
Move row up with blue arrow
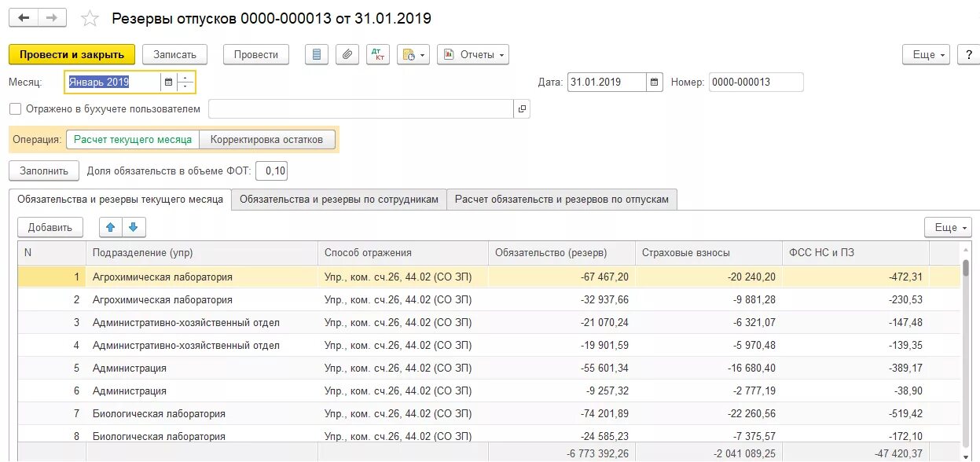coord(111,227)
